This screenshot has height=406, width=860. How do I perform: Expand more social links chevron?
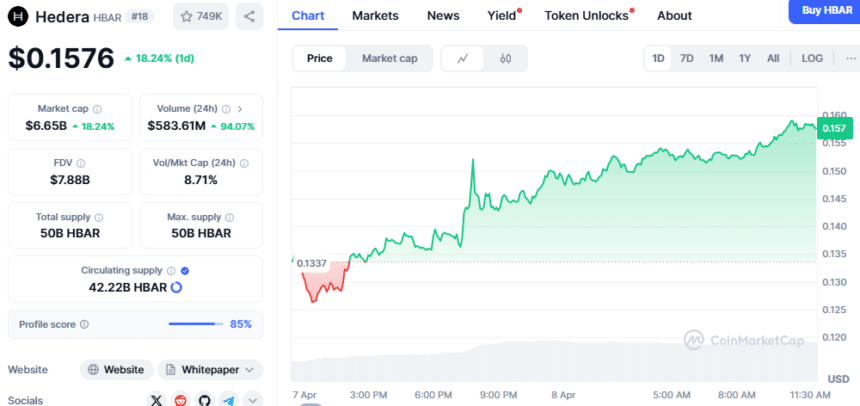pos(253,400)
